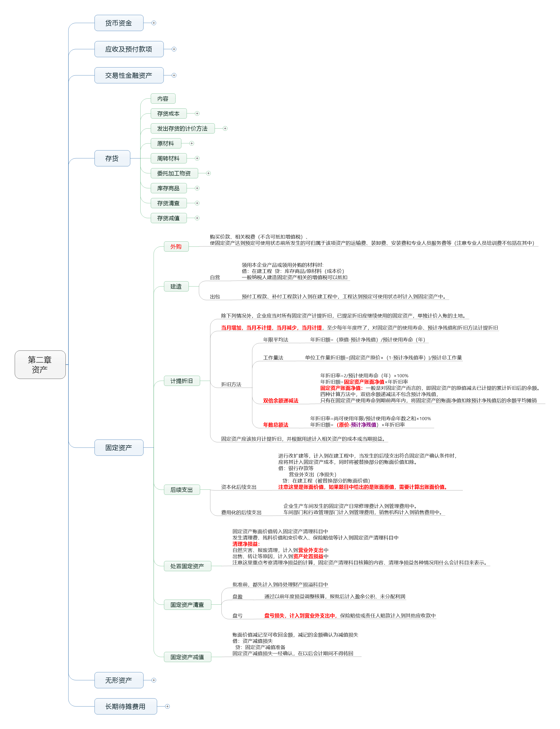Expand the 周转材料 plus icon
Screen dimensions: 560x729
(197, 158)
